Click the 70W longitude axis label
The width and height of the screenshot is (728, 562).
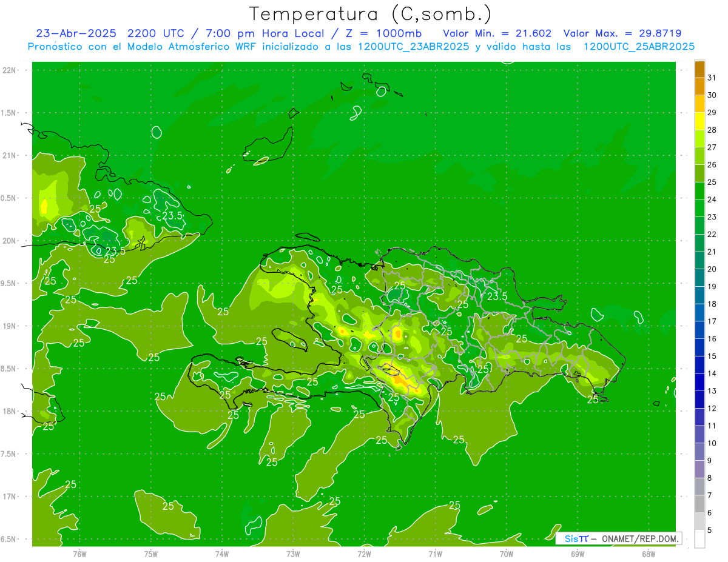click(507, 554)
